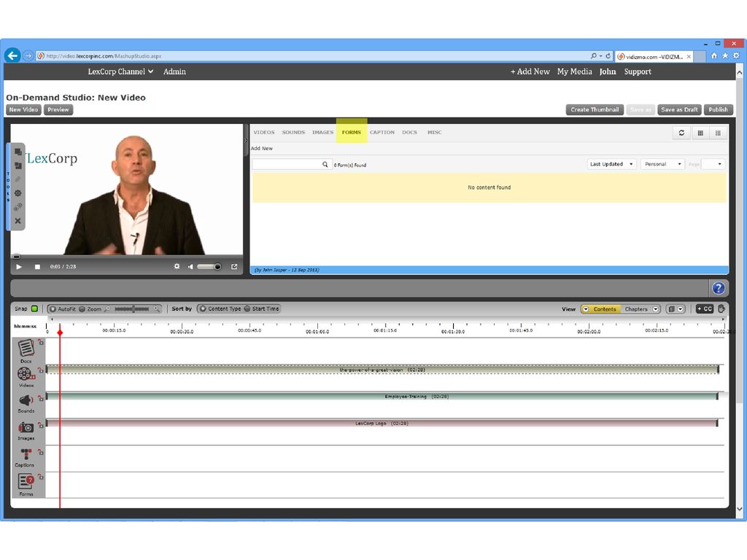Open the Last Updated sort dropdown
The height and width of the screenshot is (560, 747).
coord(611,164)
